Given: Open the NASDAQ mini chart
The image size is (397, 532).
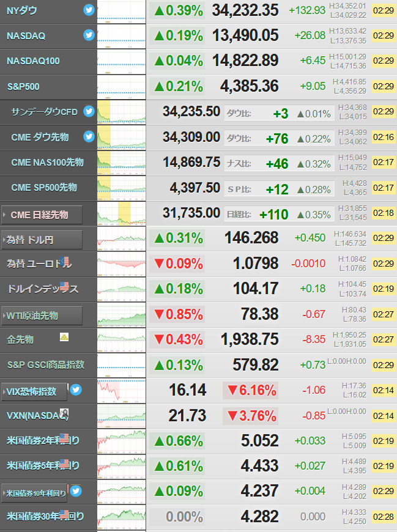Looking at the screenshot, I should 122,37.
